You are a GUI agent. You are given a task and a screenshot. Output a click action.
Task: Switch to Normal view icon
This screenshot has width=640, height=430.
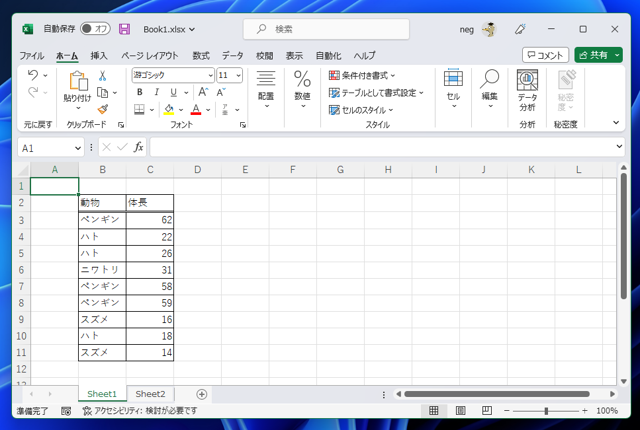[433, 410]
